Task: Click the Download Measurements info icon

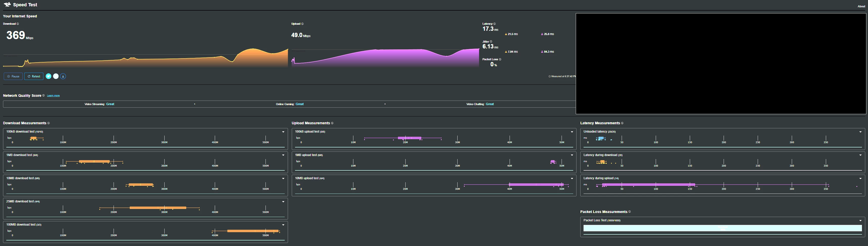Action: (48, 123)
